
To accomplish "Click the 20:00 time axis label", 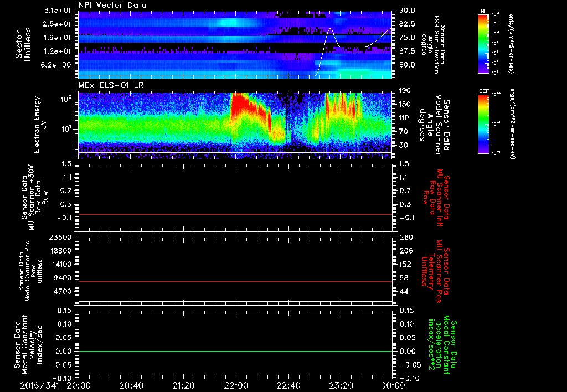I will coord(79,385).
